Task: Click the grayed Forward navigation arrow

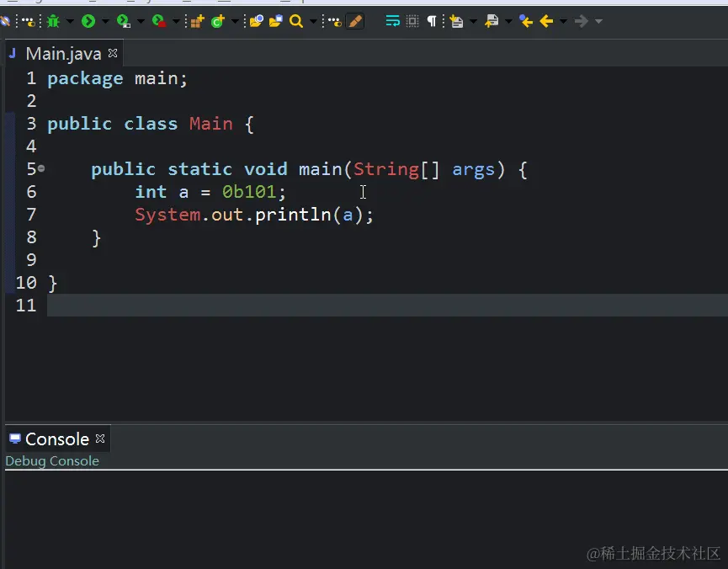Action: (582, 21)
